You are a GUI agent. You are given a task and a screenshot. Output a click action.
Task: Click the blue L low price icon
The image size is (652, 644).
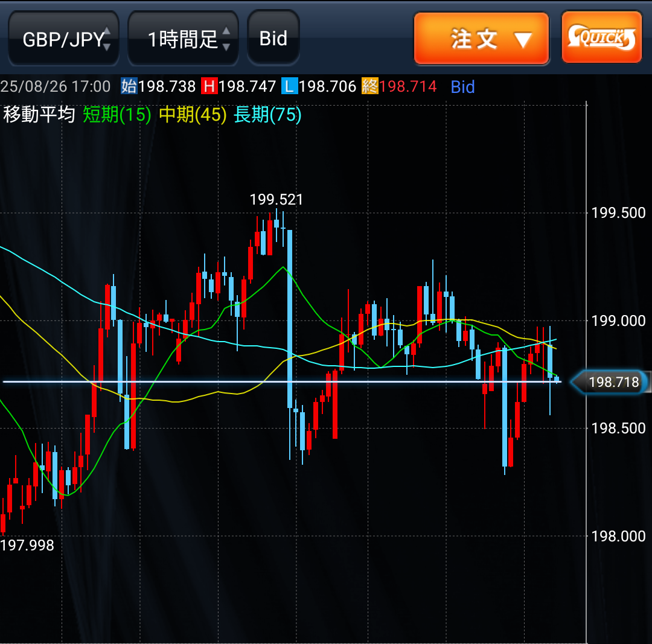pos(289,87)
